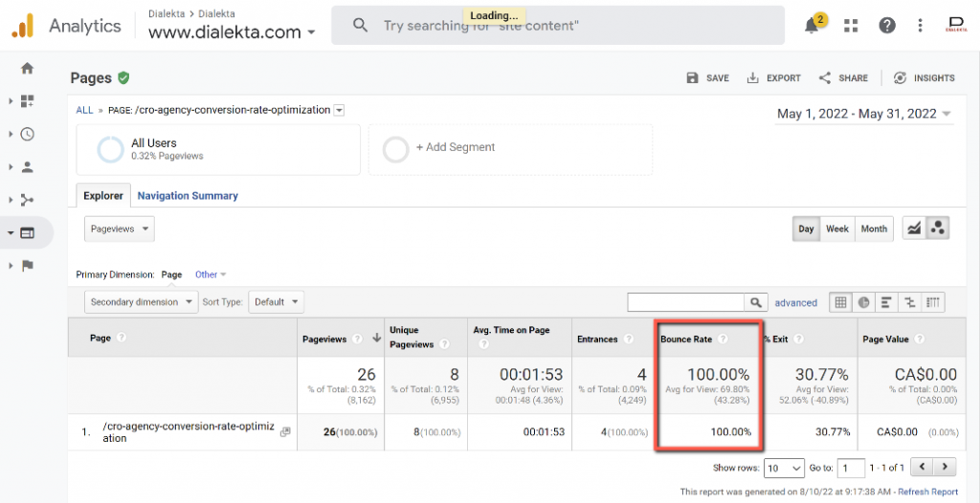This screenshot has width=980, height=503.
Task: Click the notifications bell icon
Action: (812, 26)
